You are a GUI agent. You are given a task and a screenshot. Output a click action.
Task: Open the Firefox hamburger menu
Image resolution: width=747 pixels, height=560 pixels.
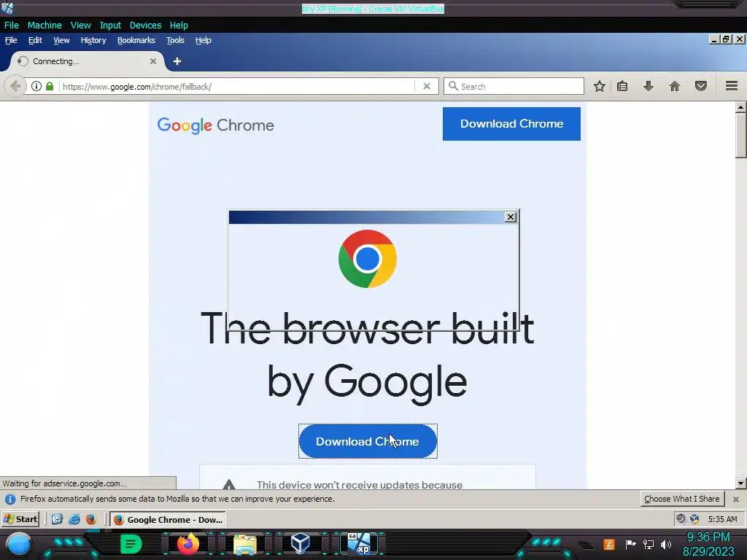[x=732, y=86]
